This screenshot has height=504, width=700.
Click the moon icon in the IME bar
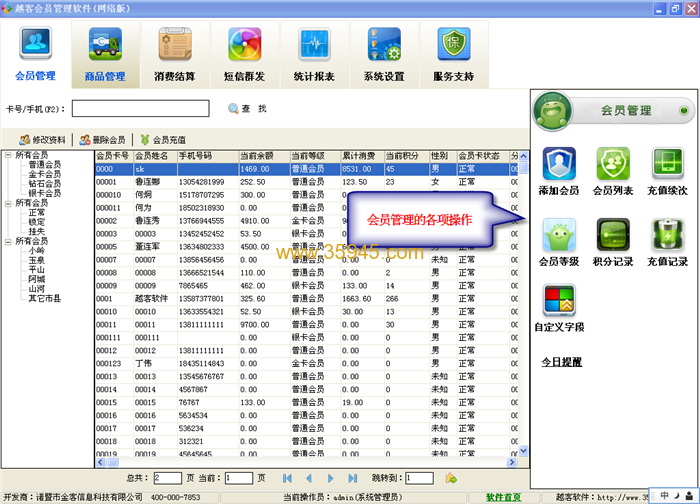coord(677,495)
